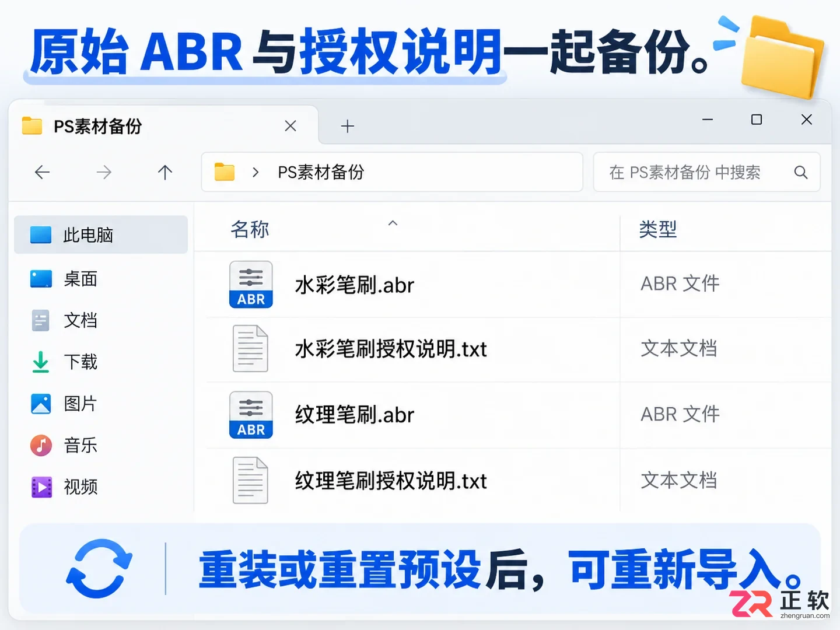Select the file name 水彩笔刷.abr
This screenshot has height=630, width=840.
click(x=355, y=285)
